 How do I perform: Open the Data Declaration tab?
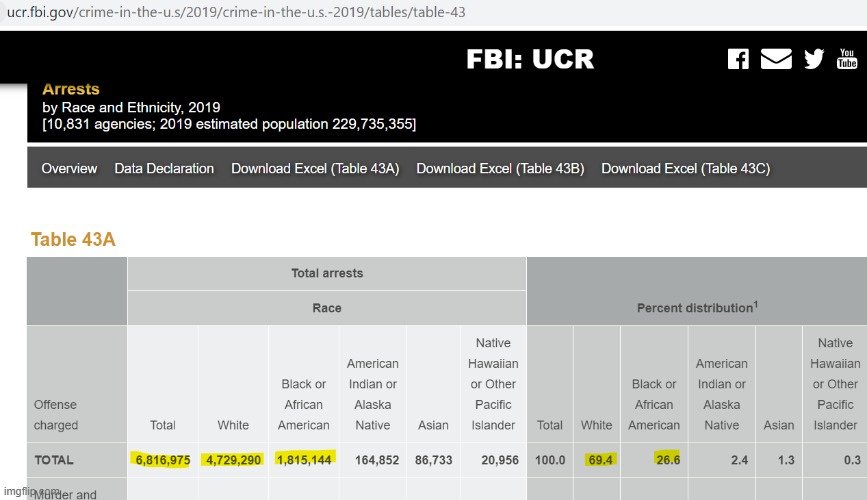click(x=164, y=169)
